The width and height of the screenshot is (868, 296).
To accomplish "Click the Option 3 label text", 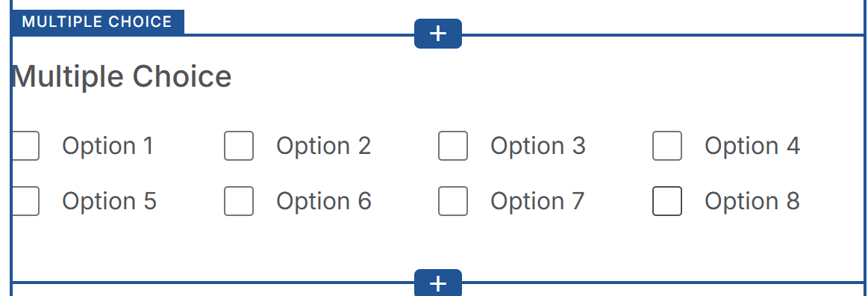I will [x=537, y=147].
